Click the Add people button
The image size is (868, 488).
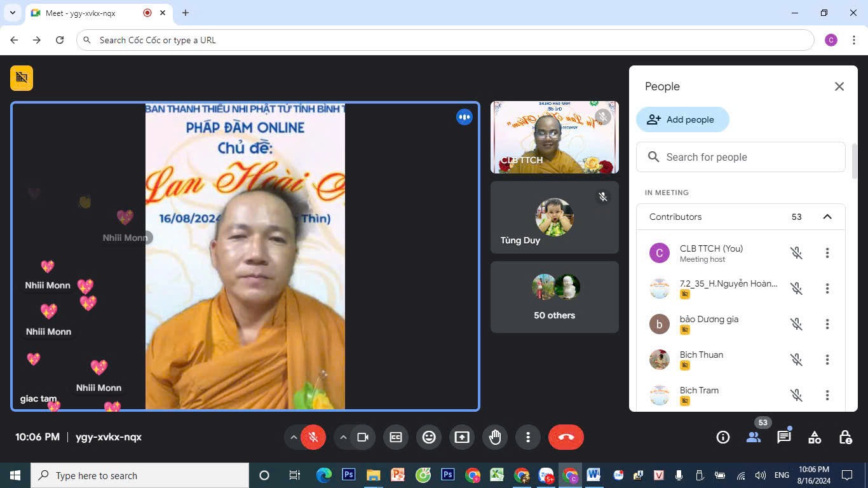click(682, 119)
